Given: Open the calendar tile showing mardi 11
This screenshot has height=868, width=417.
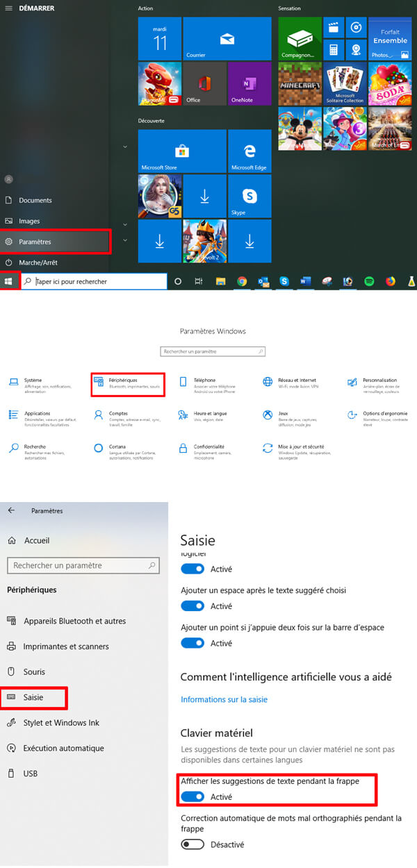Looking at the screenshot, I should click(x=160, y=39).
